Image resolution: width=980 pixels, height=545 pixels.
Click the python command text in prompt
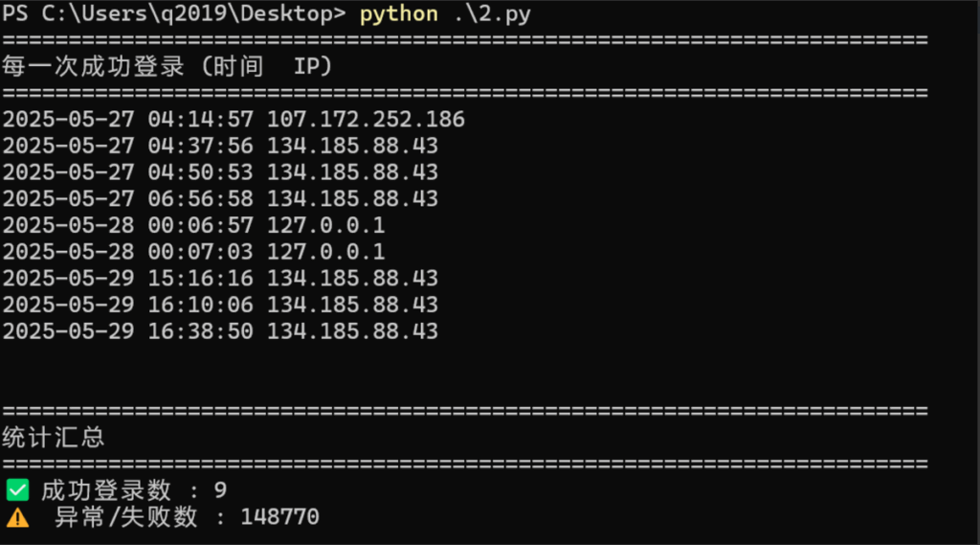pyautogui.click(x=398, y=14)
